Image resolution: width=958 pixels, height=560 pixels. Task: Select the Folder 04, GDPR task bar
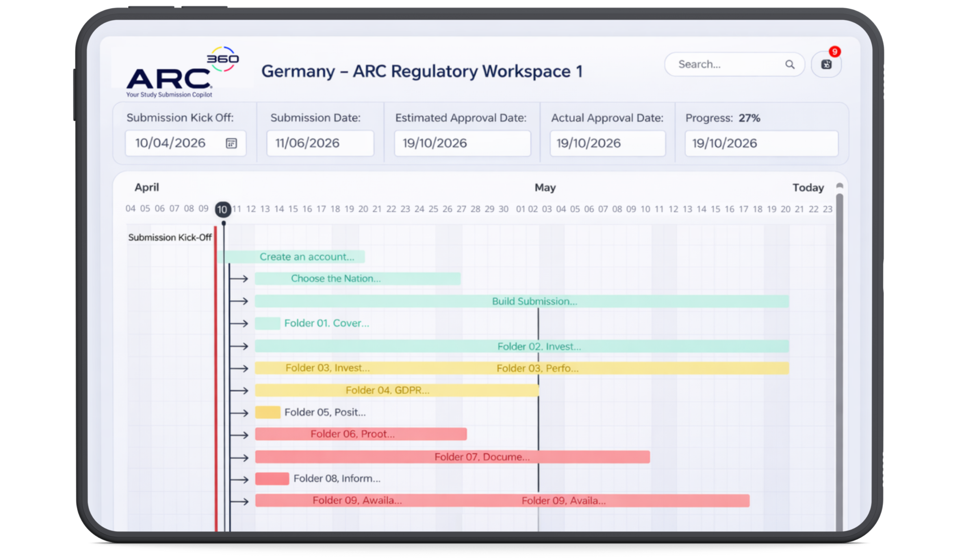[397, 390]
